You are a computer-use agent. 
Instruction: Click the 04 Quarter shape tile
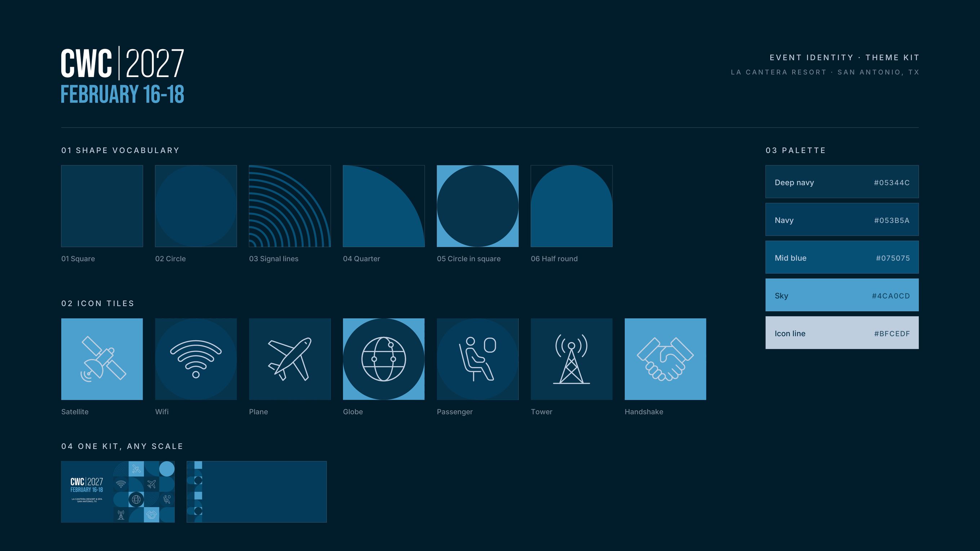(x=384, y=206)
